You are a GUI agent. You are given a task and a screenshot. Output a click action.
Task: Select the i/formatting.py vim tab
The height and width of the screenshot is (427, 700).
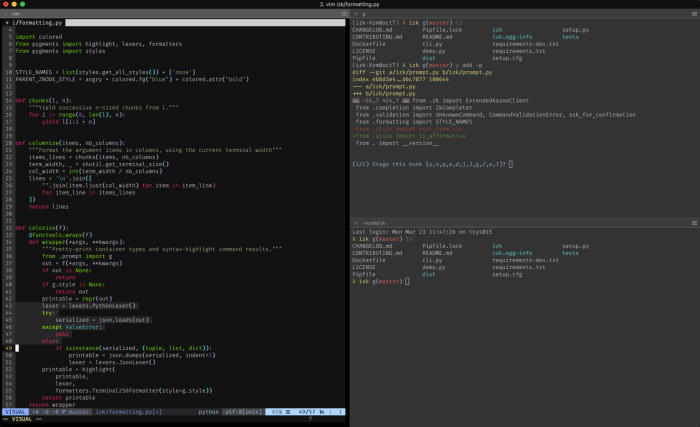[33, 22]
